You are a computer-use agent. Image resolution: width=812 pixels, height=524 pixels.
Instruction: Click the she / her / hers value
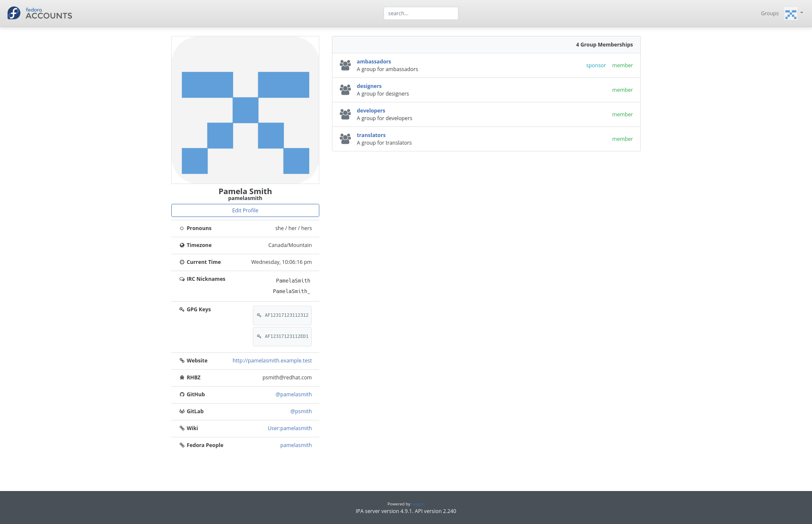coord(294,228)
